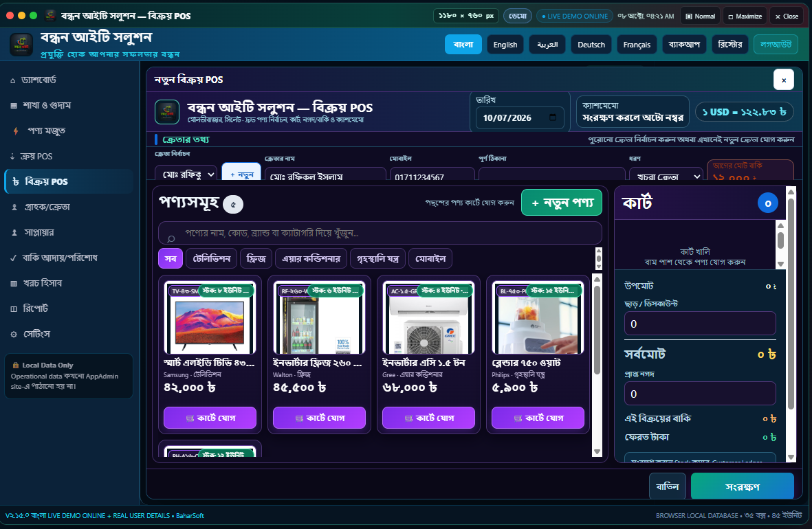Click the cart item count badge

click(767, 203)
